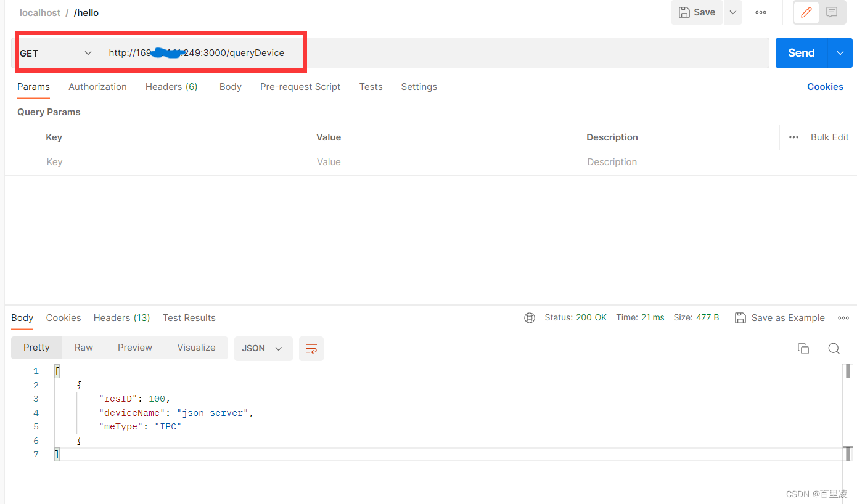Click line number 5 in the response gutter

click(36, 426)
